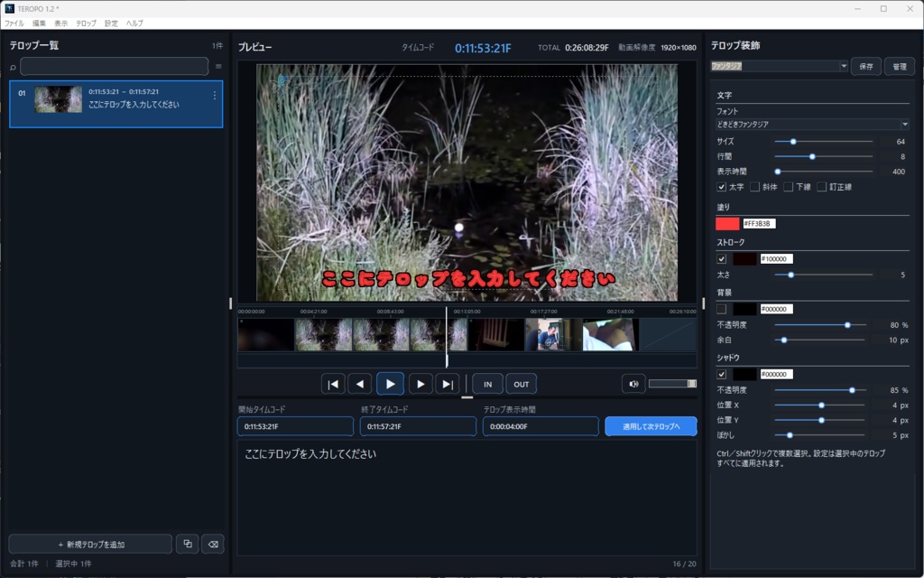Image resolution: width=924 pixels, height=578 pixels.
Task: Click the テロップ表示時間 field
Action: pos(541,426)
